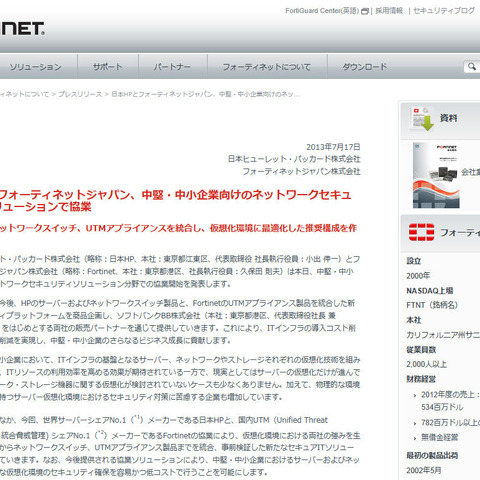480x480 pixels.
Task: Go to プレスリリース breadcrumb
Action: 80,94
